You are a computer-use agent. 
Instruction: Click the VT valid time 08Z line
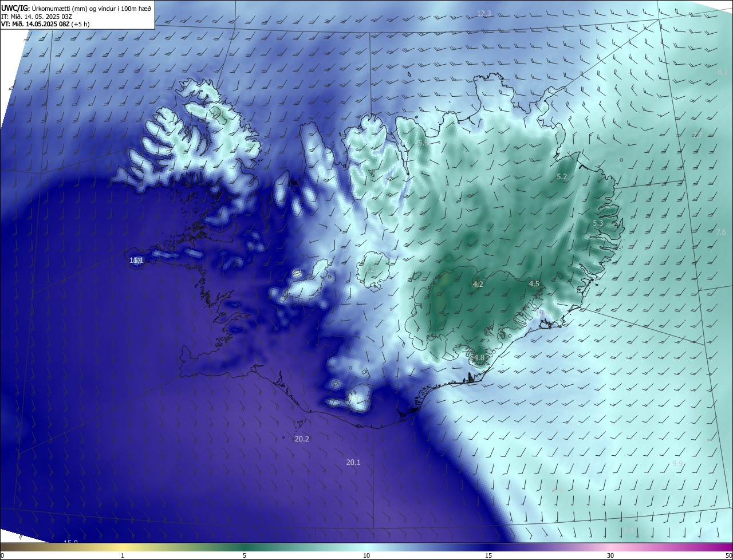(45, 24)
